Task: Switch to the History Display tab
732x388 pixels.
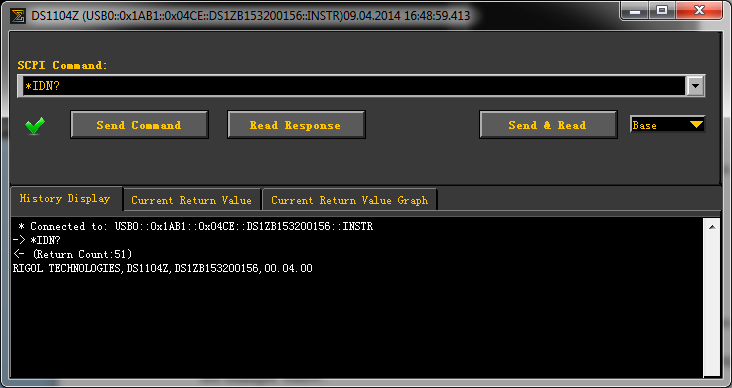Action: (x=66, y=198)
